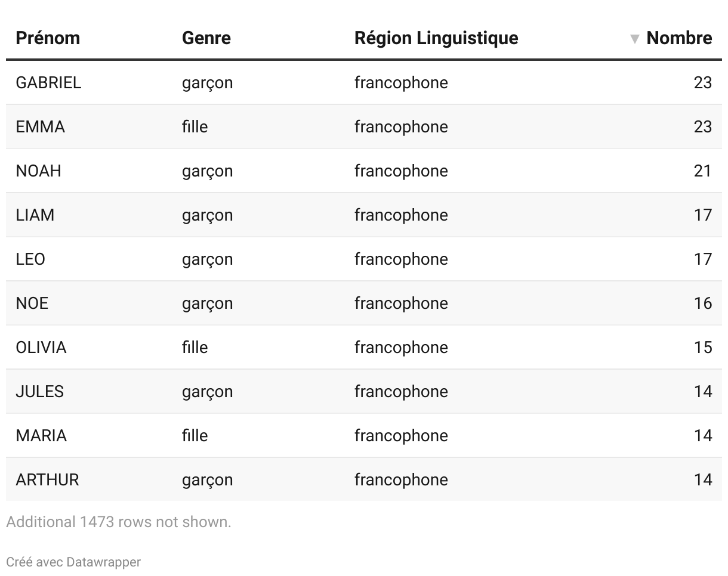The width and height of the screenshot is (728, 576).
Task: Click the NOAH table row name
Action: tap(39, 171)
